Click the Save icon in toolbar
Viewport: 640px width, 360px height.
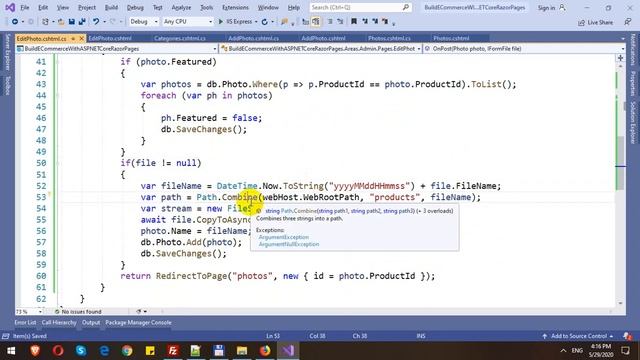click(x=71, y=22)
